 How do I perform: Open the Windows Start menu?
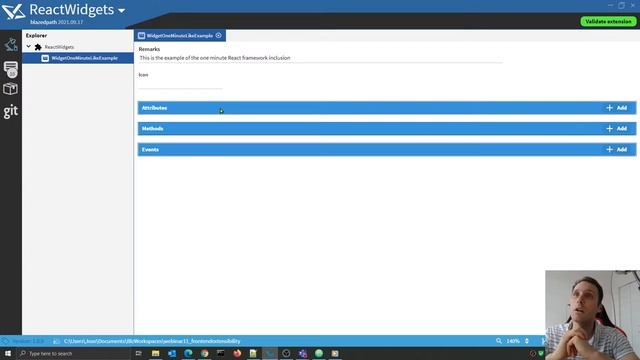(x=7, y=353)
